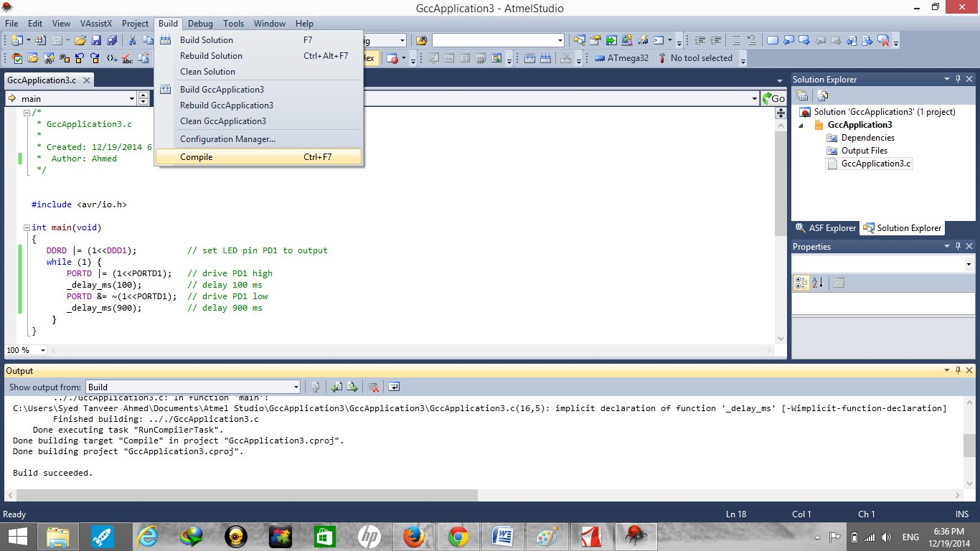980x551 pixels.
Task: Click Clear All in Output toolbar
Action: (373, 387)
